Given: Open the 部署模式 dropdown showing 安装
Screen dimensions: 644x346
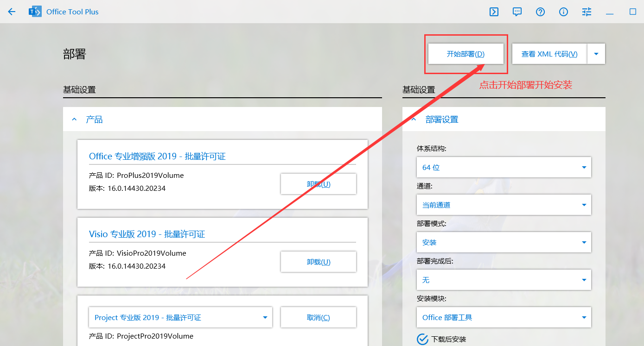Looking at the screenshot, I should [504, 242].
